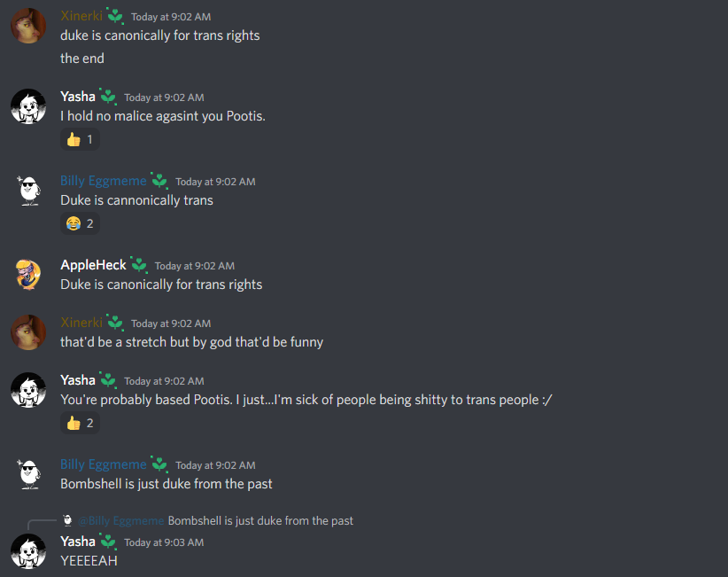Click the small reply avatar icon beside the @Billy Eggmeme mention
The width and height of the screenshot is (728, 577).
(x=67, y=520)
